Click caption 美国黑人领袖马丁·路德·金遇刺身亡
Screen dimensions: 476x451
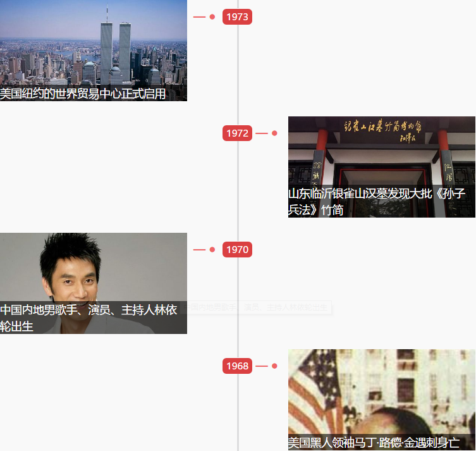coord(374,443)
